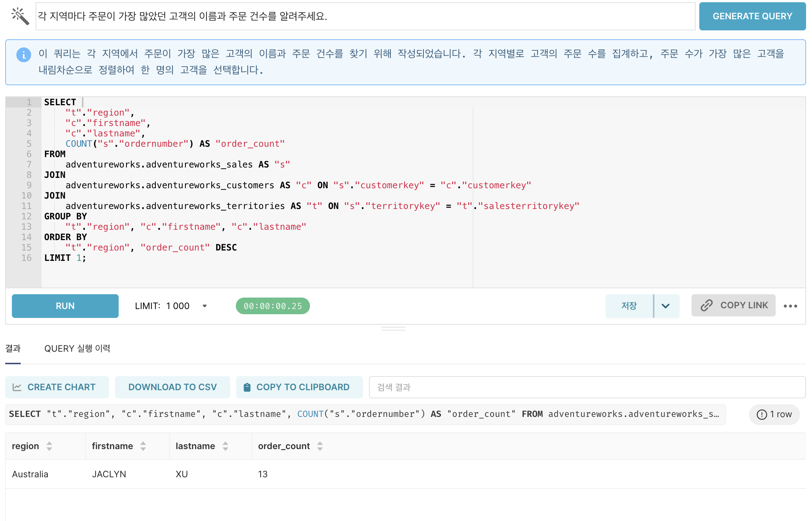Image resolution: width=812 pixels, height=521 pixels.
Task: Open the ellipsis more-options menu next to COPY LINK
Action: (791, 306)
